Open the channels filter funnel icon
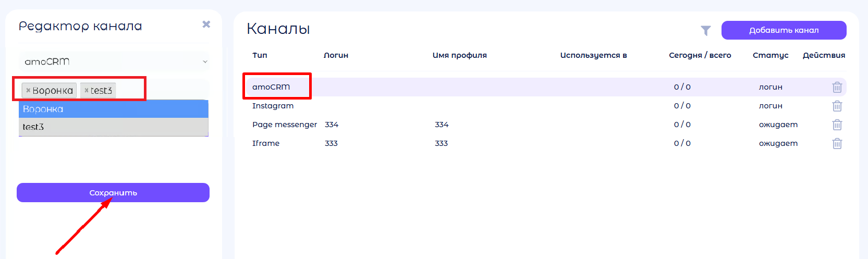Screen dimensions: 868x259 click(705, 31)
